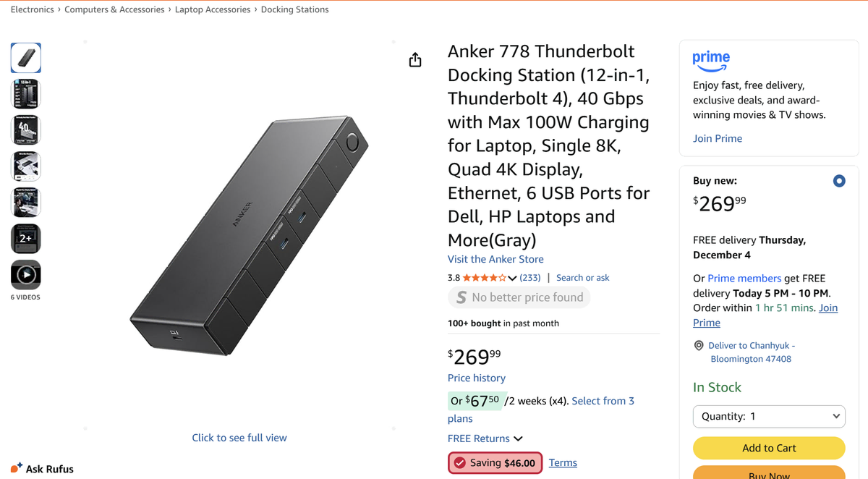
Task: Click the star rating icons
Action: point(485,278)
